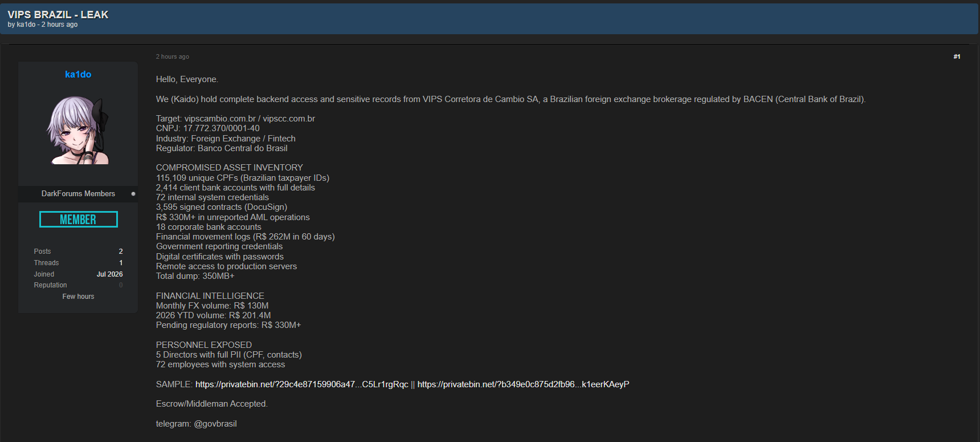
Task: Click the thread title VIPS BRAZIL - LEAK
Action: tap(58, 14)
